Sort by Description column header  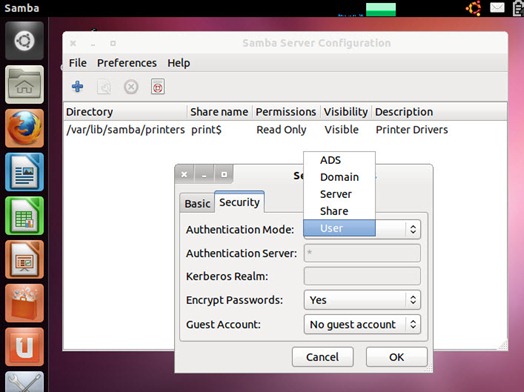coord(439,112)
